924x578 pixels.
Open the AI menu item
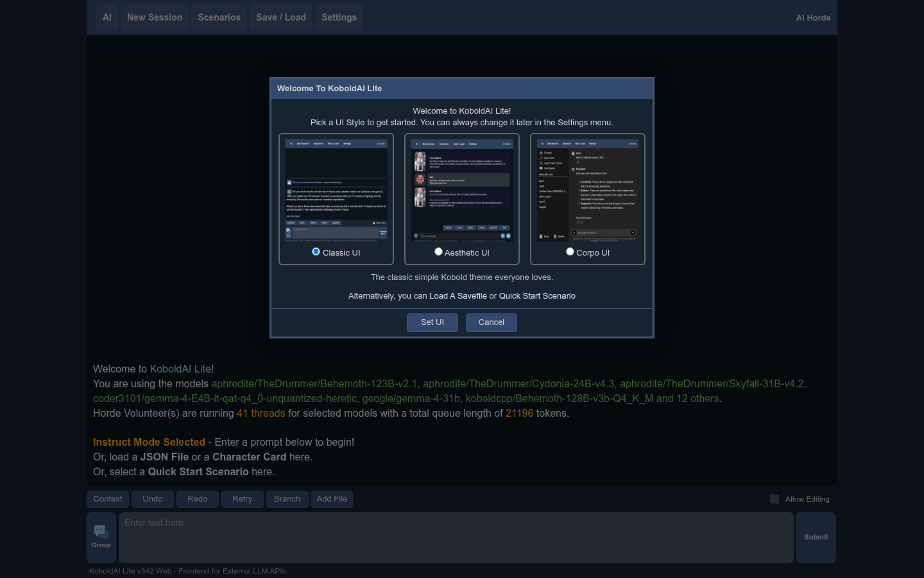point(107,17)
